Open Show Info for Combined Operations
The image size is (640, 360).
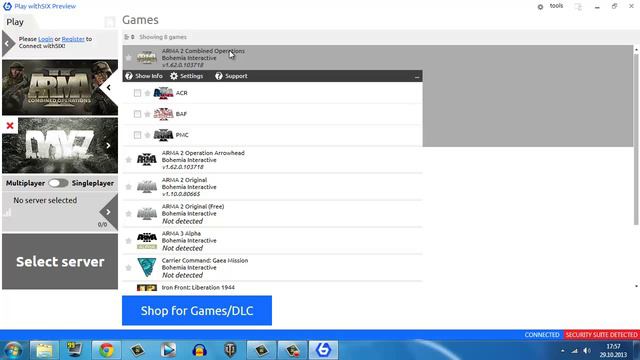(x=144, y=76)
